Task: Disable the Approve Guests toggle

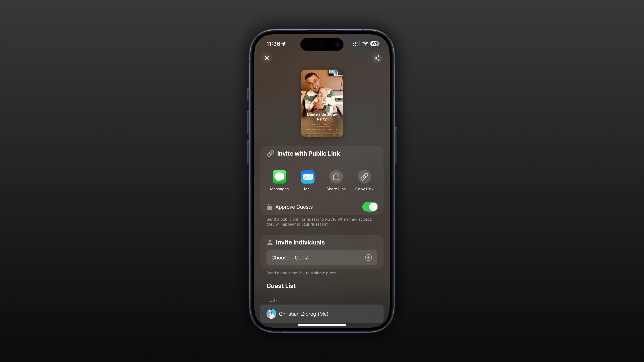Action: point(370,207)
